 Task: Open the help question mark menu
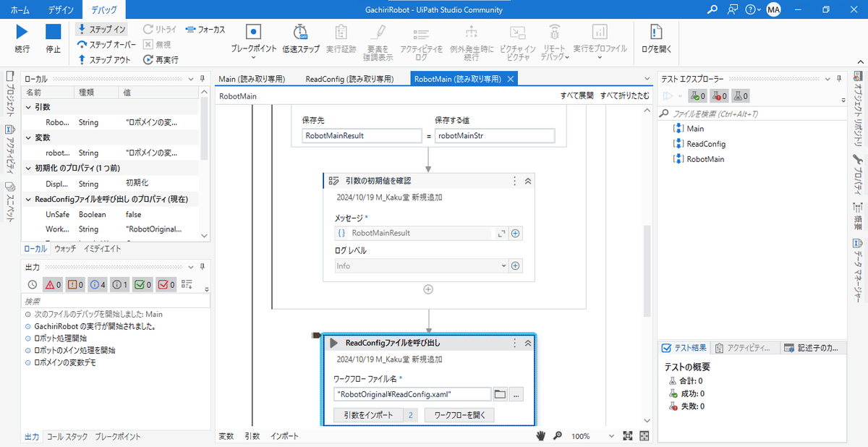click(754, 9)
